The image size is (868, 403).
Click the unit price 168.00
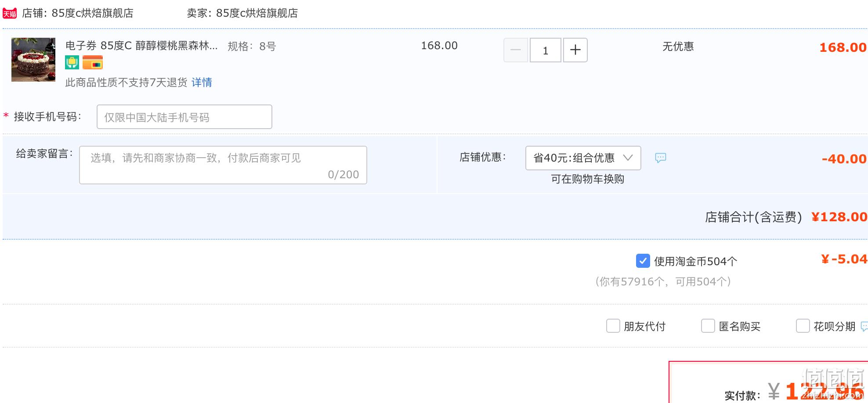439,46
